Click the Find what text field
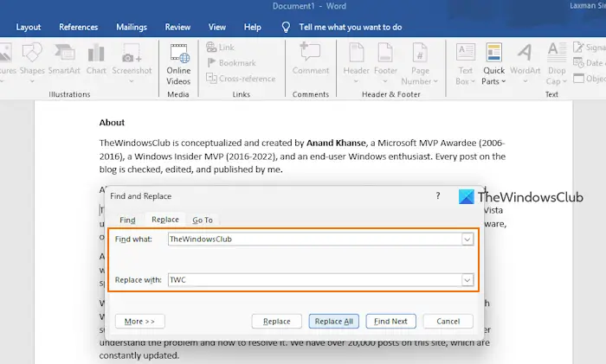 click(x=315, y=239)
